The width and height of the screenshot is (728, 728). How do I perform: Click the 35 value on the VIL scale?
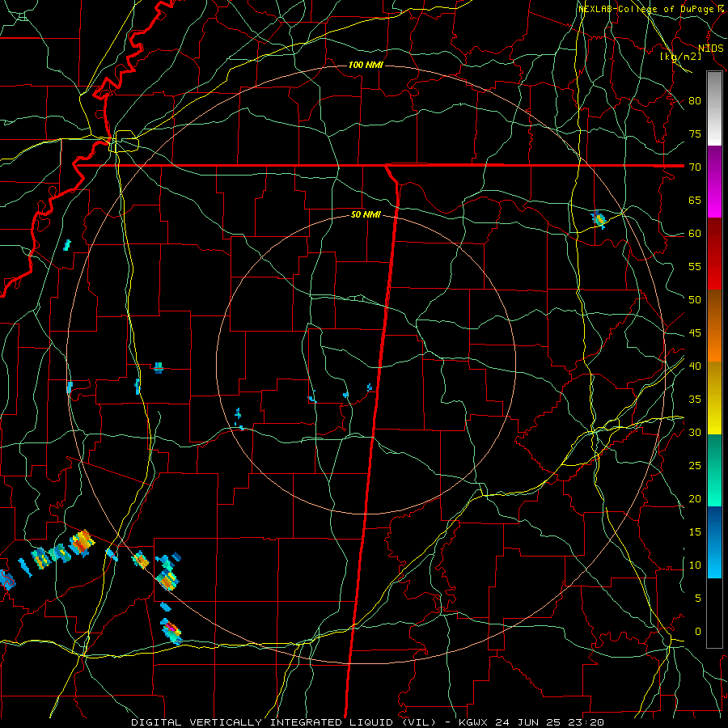pos(695,399)
